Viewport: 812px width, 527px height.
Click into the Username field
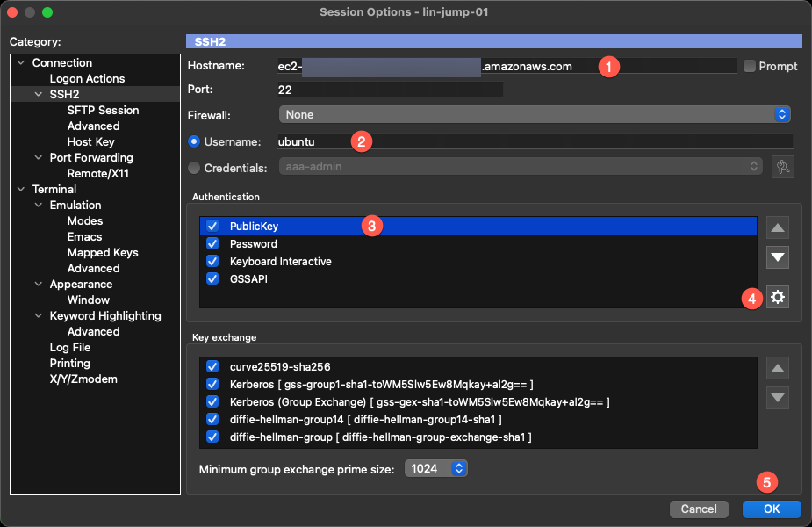(x=535, y=141)
